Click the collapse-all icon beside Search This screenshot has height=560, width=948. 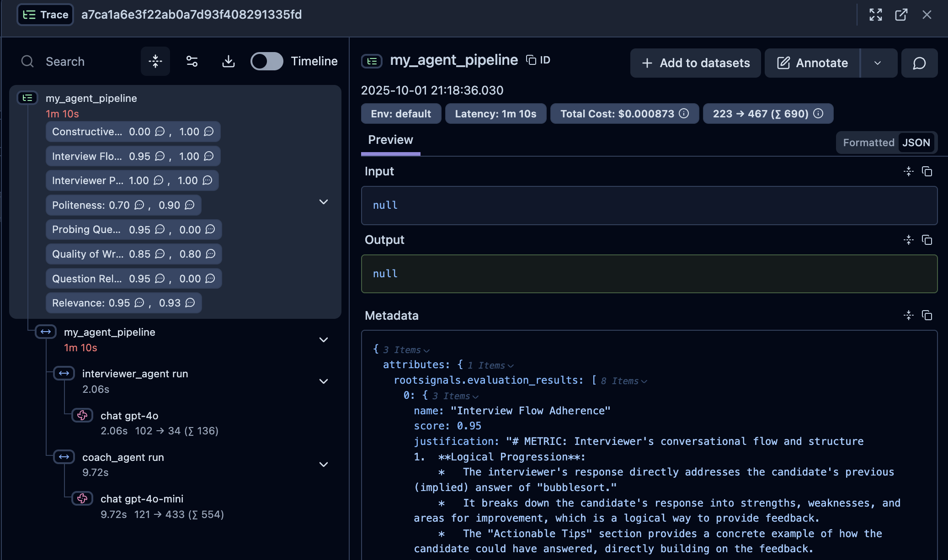pos(155,61)
